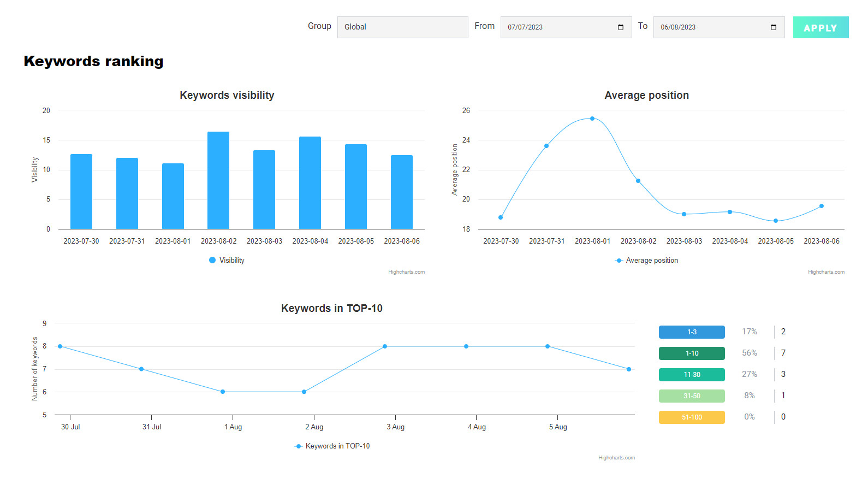Toggle Average position legend item
Screen dimensions: 868x490
(647, 261)
